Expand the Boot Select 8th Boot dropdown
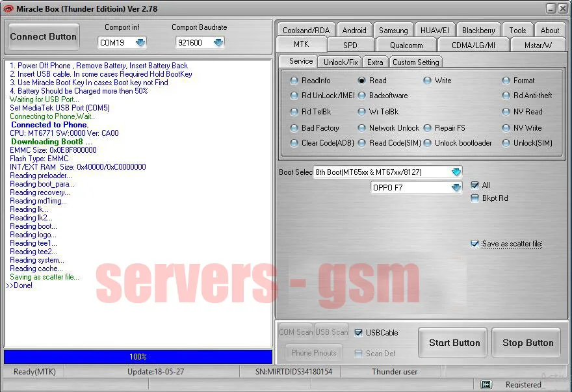 (x=456, y=172)
